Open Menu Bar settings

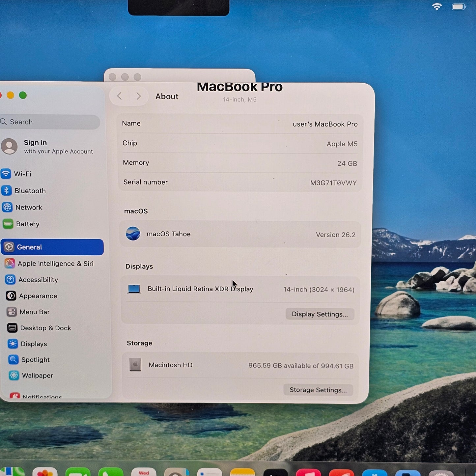click(34, 312)
